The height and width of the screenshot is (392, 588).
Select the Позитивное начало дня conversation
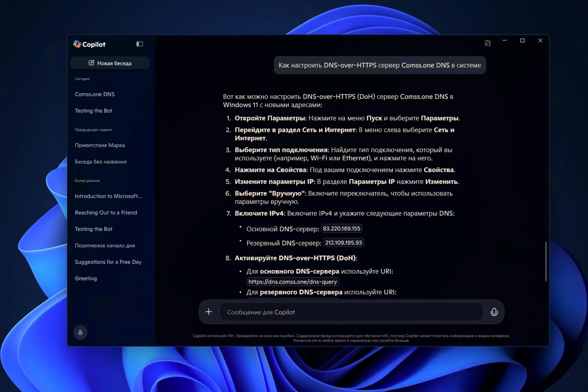pos(105,245)
